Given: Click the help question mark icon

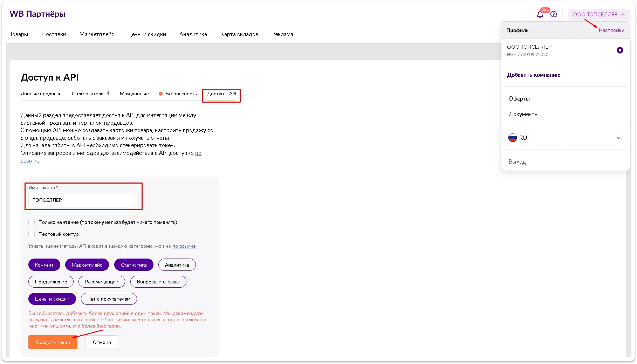Looking at the screenshot, I should point(554,14).
